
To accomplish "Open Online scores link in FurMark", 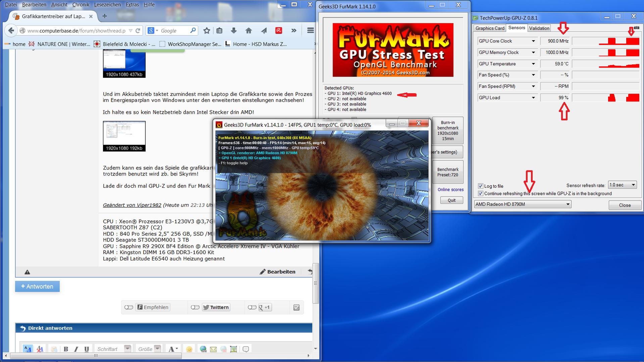I will (450, 190).
